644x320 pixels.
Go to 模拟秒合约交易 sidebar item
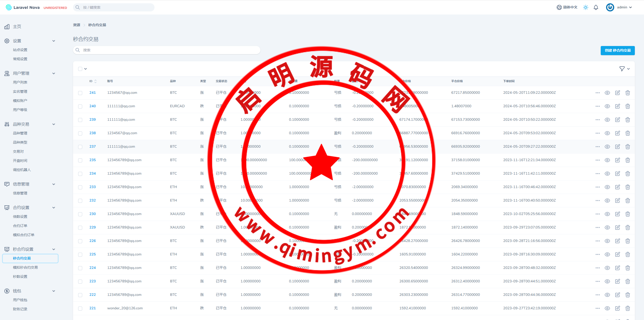coord(25,267)
